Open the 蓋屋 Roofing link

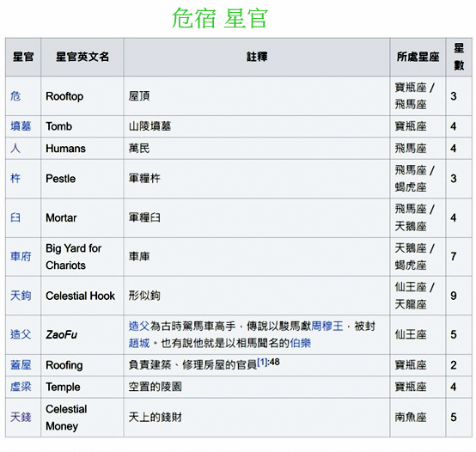[21, 364]
